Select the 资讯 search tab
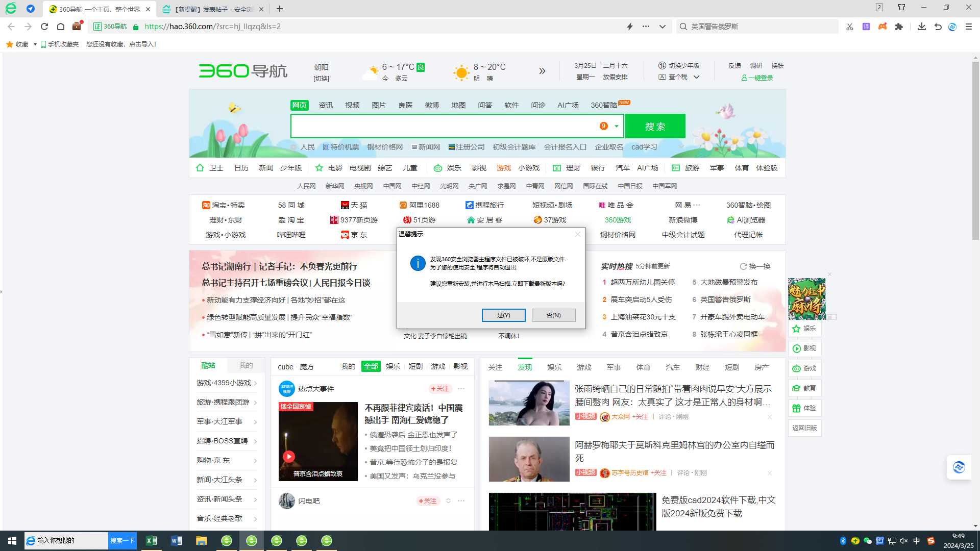Viewport: 980px width, 551px height. click(326, 105)
